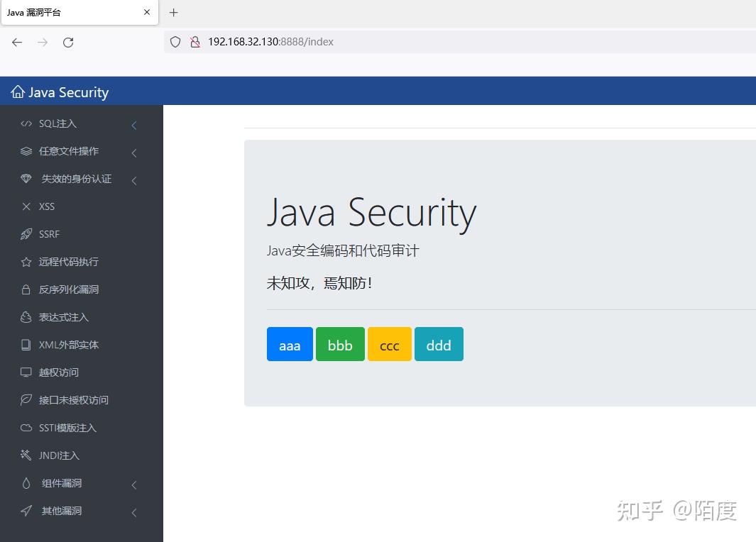This screenshot has height=542, width=756.
Task: Open SSRF from the sidebar
Action: pyautogui.click(x=48, y=234)
